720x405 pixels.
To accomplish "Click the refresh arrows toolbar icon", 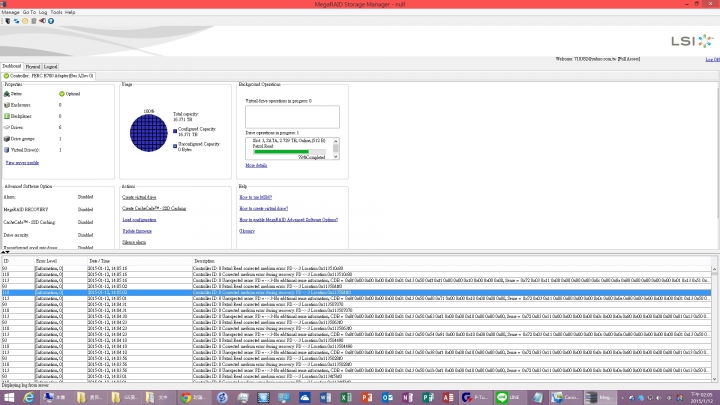I will 16,21.
